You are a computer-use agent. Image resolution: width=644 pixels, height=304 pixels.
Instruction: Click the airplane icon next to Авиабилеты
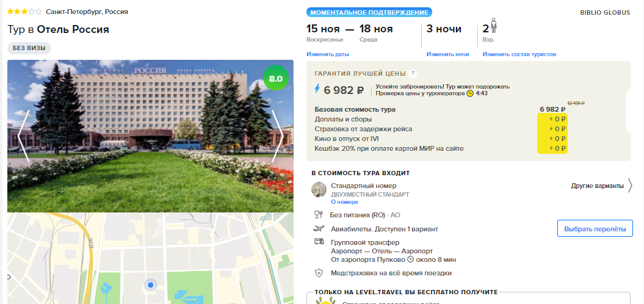tap(318, 229)
